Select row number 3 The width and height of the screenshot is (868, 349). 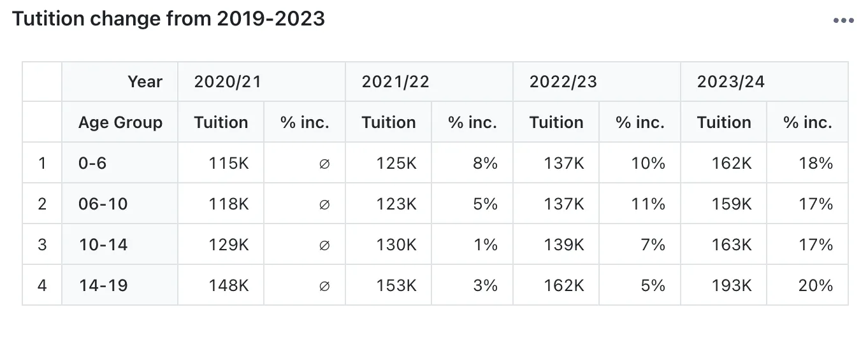click(x=42, y=244)
